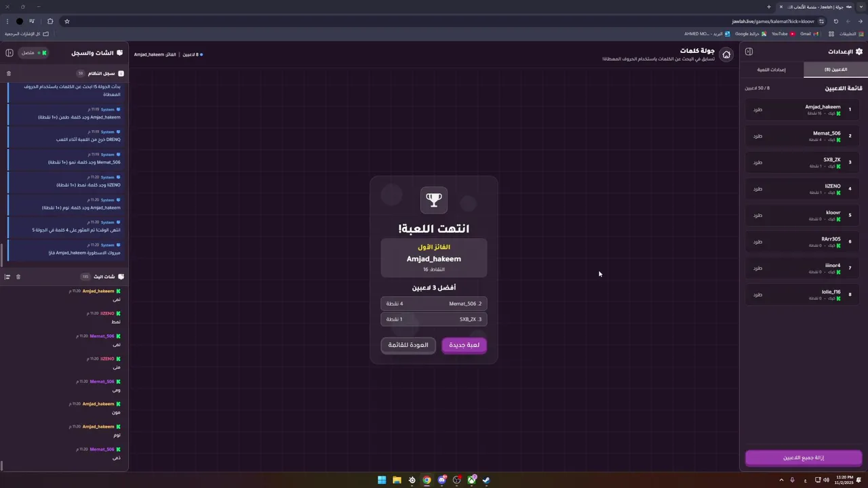The width and height of the screenshot is (868, 488).
Task: Kick player Amjad_hakeem with طرد
Action: [x=757, y=110]
